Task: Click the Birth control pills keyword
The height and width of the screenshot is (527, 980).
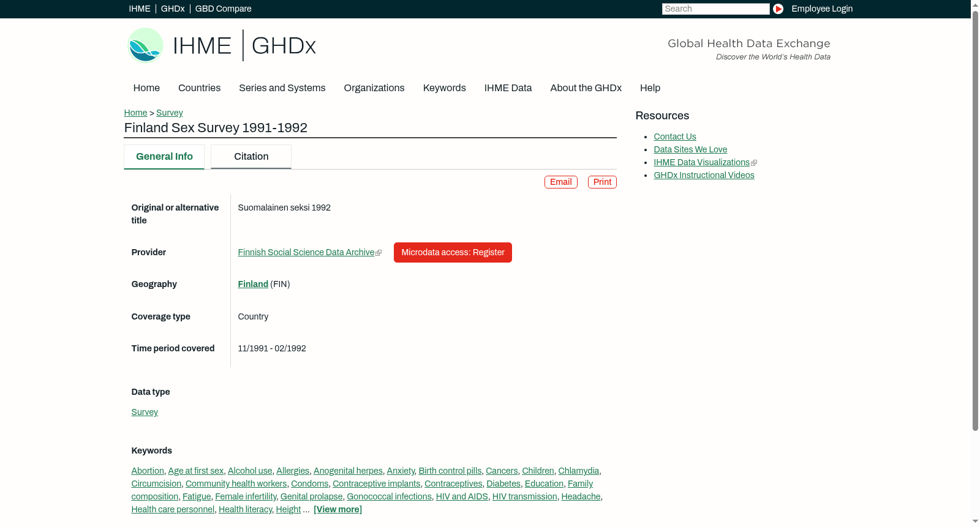Action: (450, 471)
